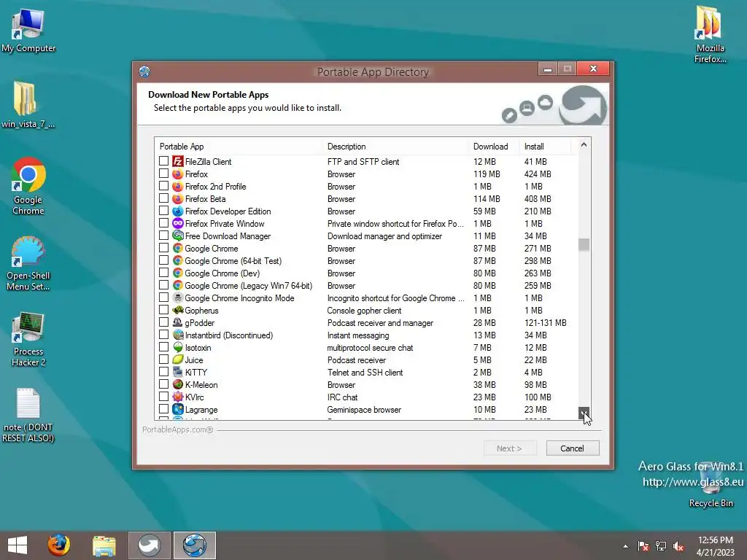Open My Computer desktop icon
Viewport: 747px width, 560px height.
[28, 30]
